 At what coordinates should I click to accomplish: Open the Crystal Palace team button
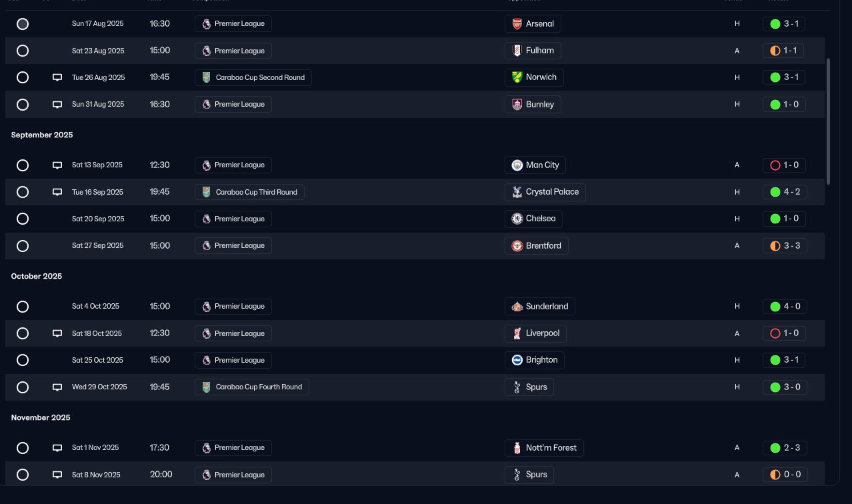click(545, 192)
